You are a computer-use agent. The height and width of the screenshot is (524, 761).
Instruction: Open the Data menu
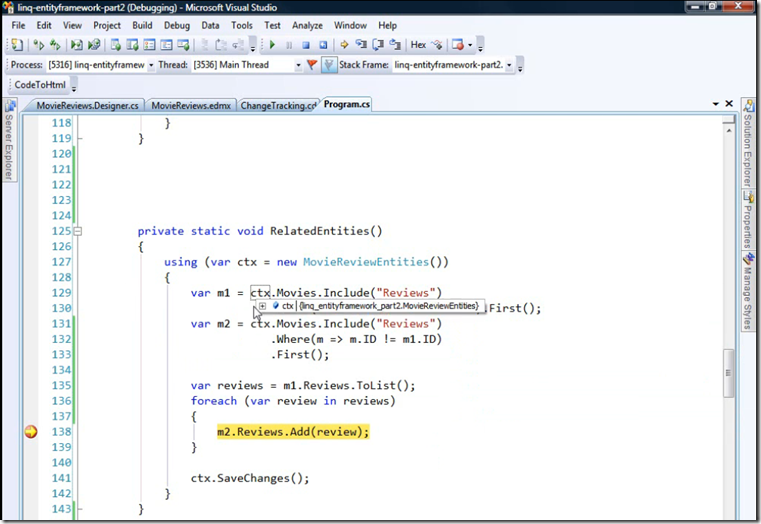210,25
